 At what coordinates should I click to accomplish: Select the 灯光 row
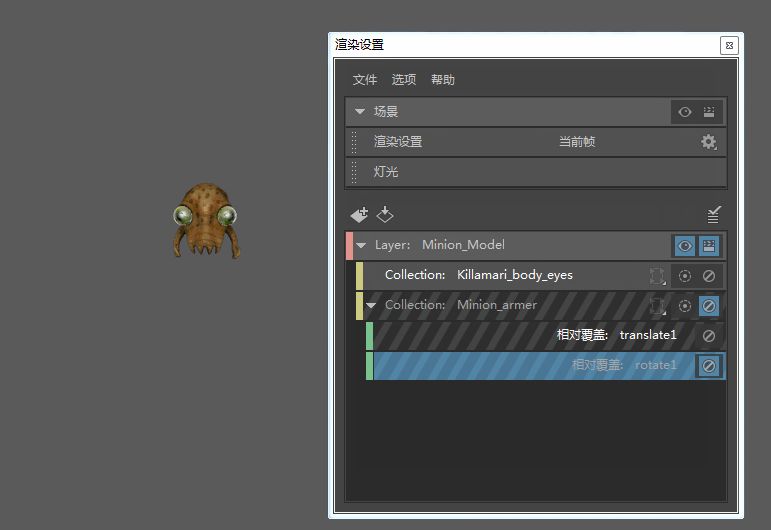click(x=536, y=172)
